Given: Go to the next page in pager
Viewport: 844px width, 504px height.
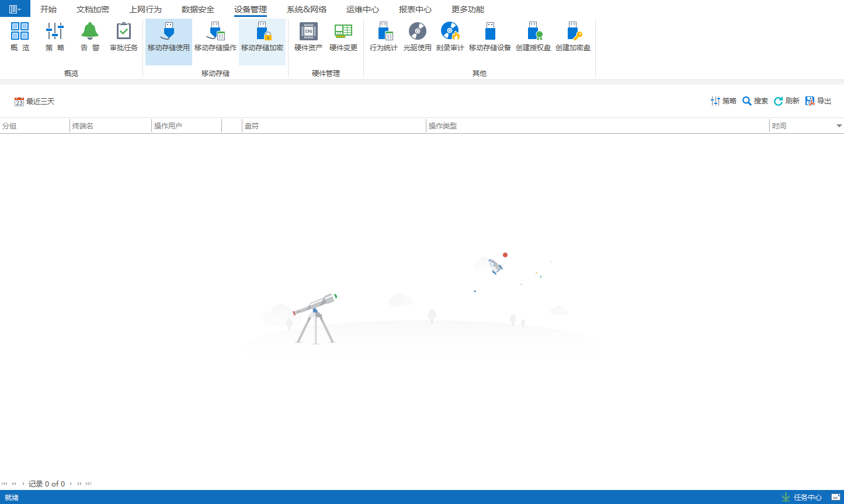Looking at the screenshot, I should click(79, 484).
